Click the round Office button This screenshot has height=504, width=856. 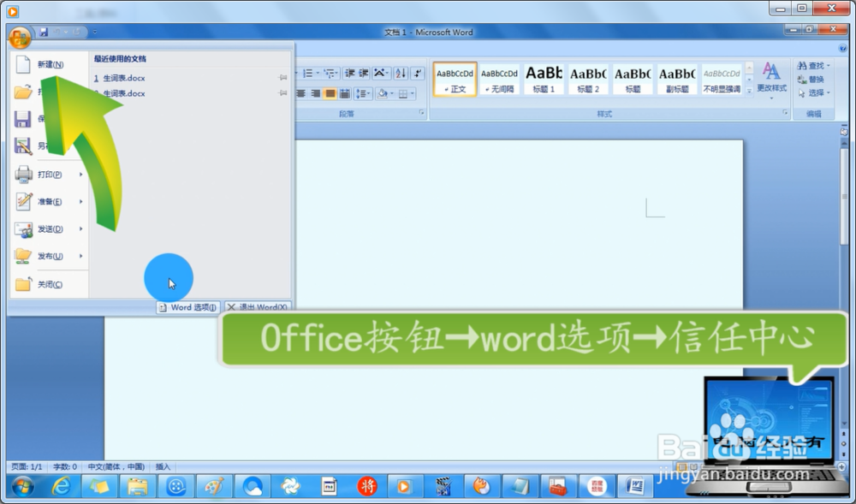tap(20, 37)
